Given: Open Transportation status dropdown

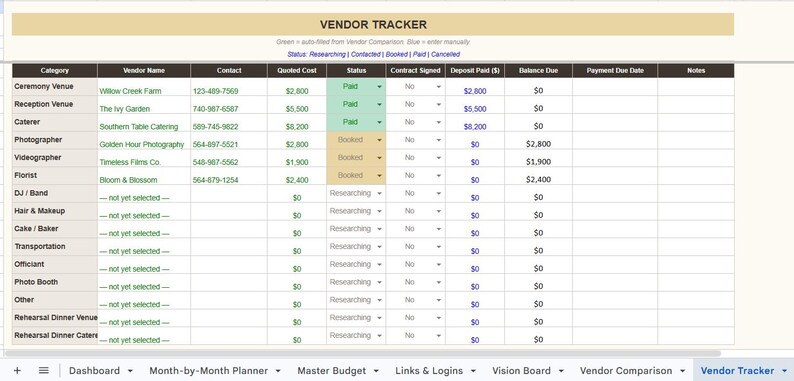Looking at the screenshot, I should coord(379,247).
